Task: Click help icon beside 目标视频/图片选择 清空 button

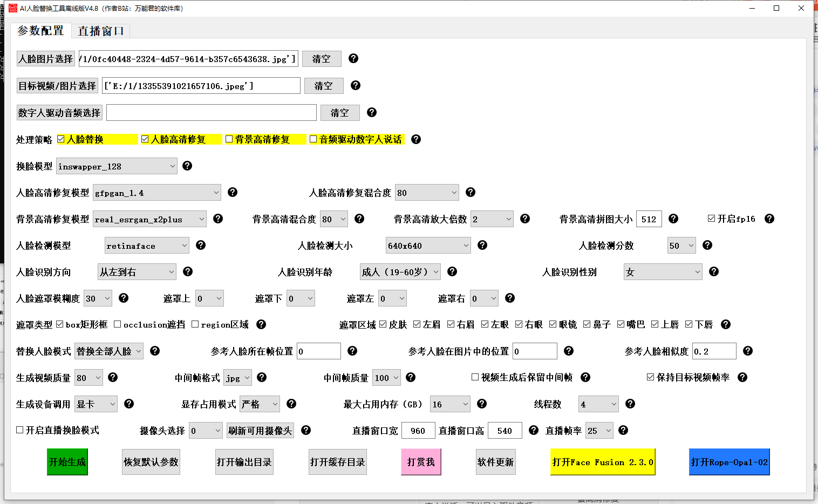Action: (356, 85)
